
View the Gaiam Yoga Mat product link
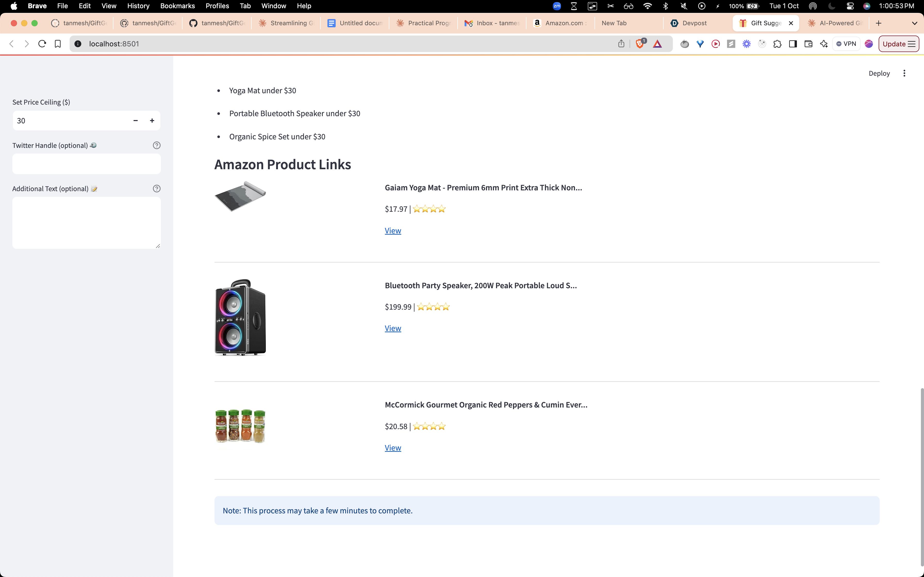392,231
